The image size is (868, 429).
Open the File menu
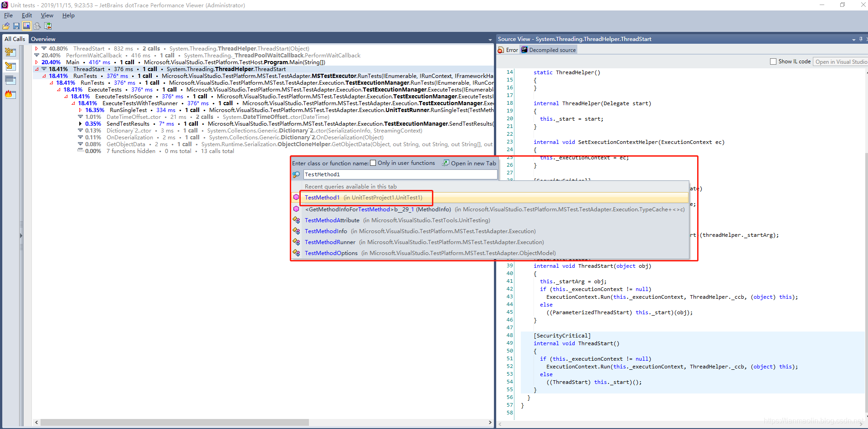coord(8,15)
